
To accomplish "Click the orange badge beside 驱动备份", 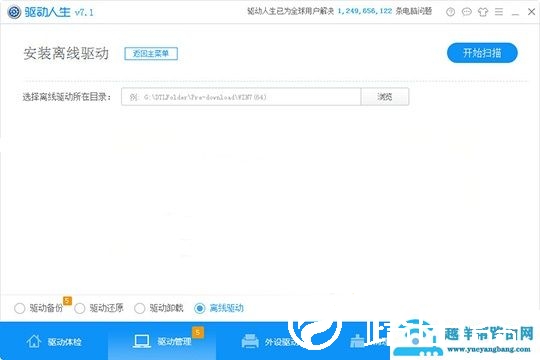I will (x=67, y=301).
